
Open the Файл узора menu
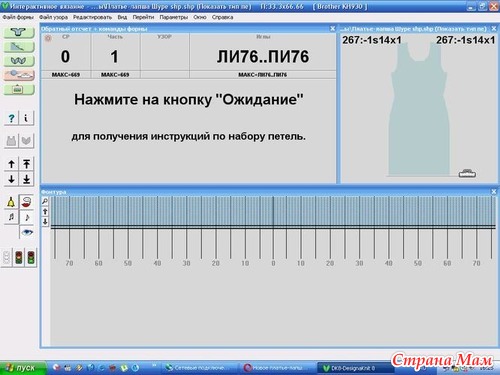click(53, 17)
